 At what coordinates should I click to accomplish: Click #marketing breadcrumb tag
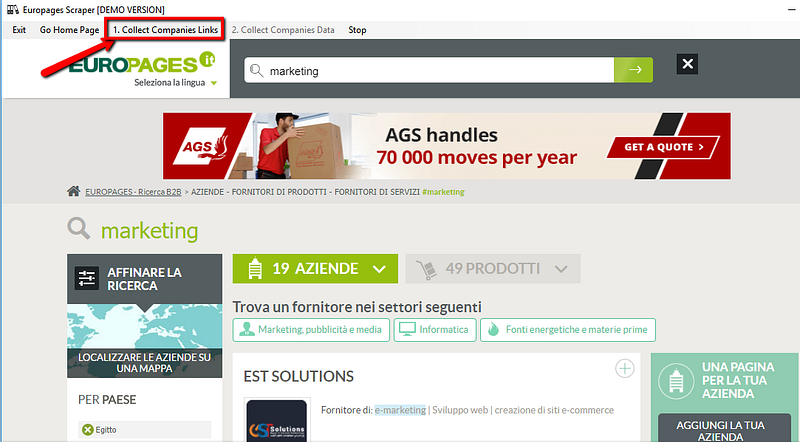pyautogui.click(x=443, y=192)
